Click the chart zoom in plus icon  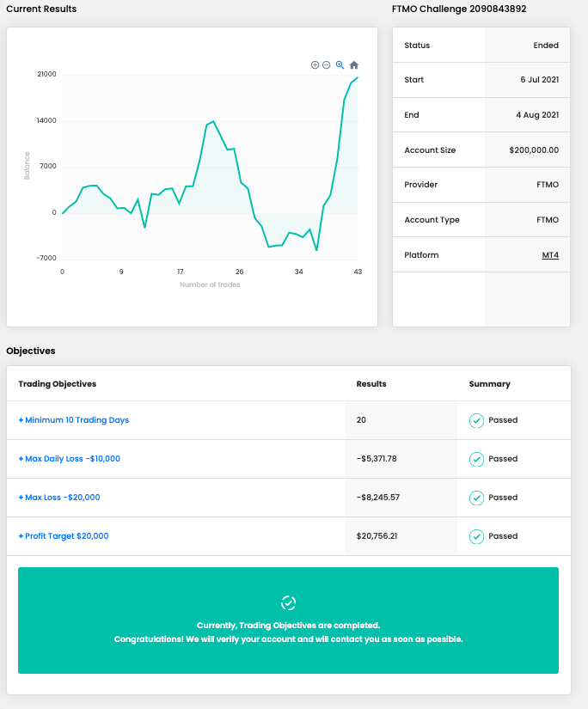click(x=315, y=65)
